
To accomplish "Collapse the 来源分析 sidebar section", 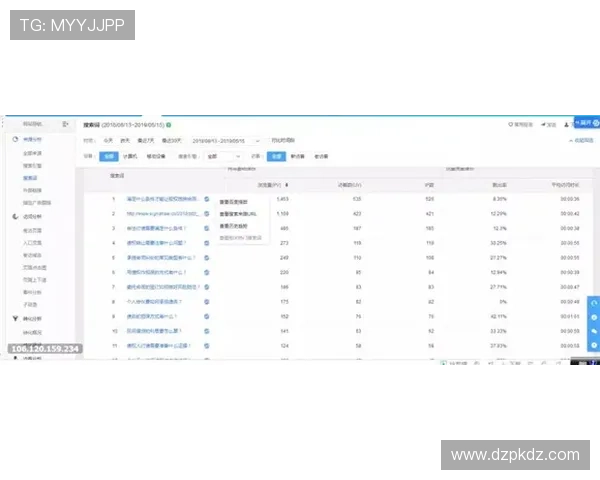I will [x=16, y=139].
